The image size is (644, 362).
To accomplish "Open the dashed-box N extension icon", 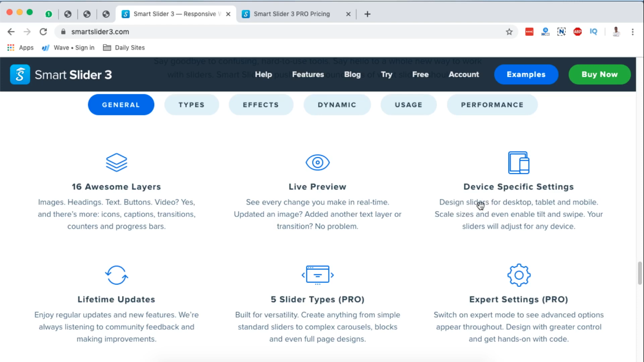I will click(x=561, y=32).
